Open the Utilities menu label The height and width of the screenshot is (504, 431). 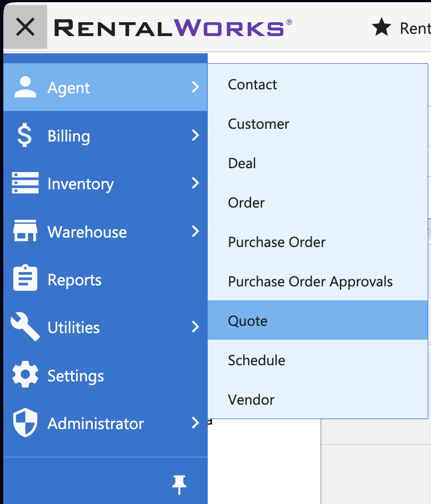(x=74, y=327)
